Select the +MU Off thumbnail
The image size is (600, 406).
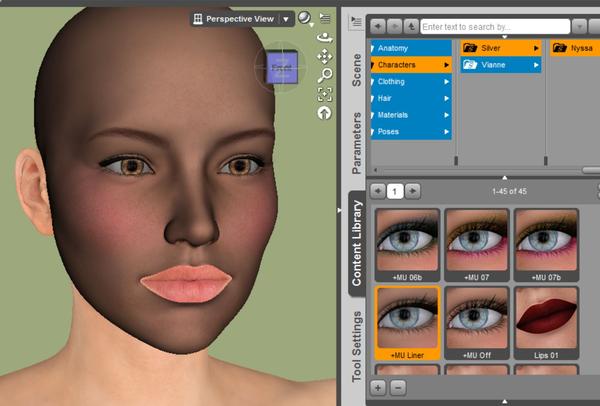coord(477,323)
